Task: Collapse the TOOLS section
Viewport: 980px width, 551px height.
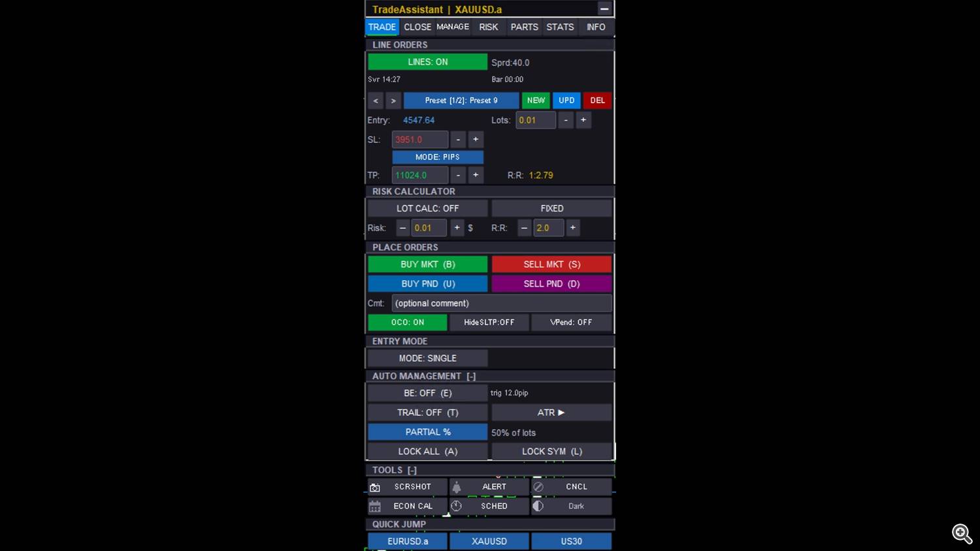Action: 412,470
